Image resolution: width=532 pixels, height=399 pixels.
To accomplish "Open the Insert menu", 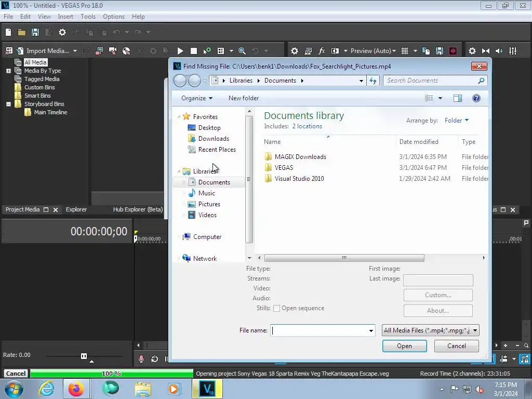I will click(65, 17).
